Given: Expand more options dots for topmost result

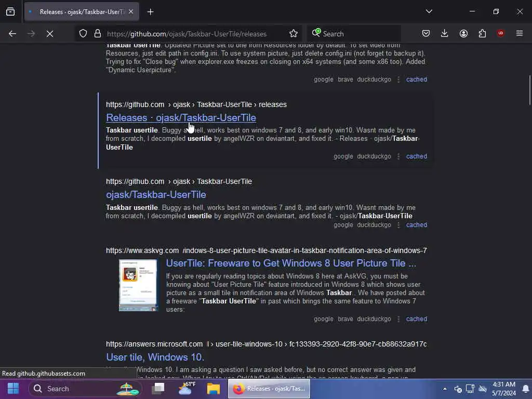Looking at the screenshot, I should tap(398, 79).
